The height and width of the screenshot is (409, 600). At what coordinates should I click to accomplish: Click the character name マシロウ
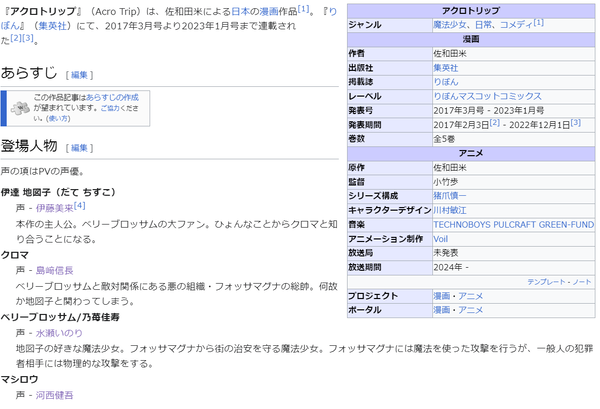[x=19, y=379]
